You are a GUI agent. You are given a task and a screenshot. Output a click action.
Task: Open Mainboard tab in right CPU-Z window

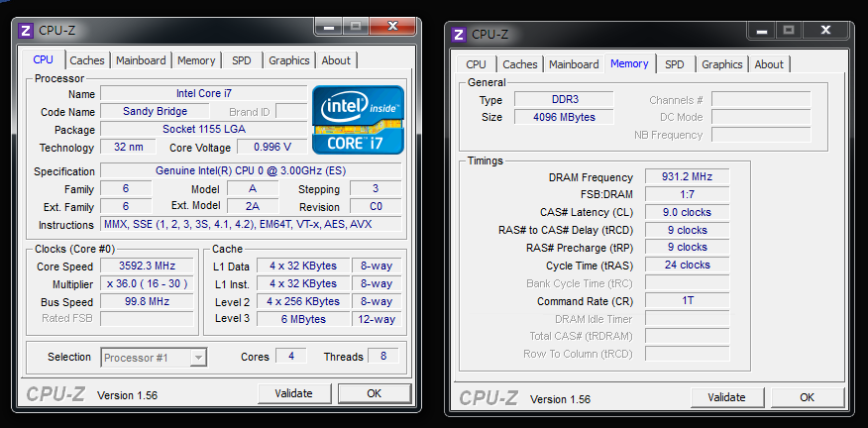(x=574, y=64)
